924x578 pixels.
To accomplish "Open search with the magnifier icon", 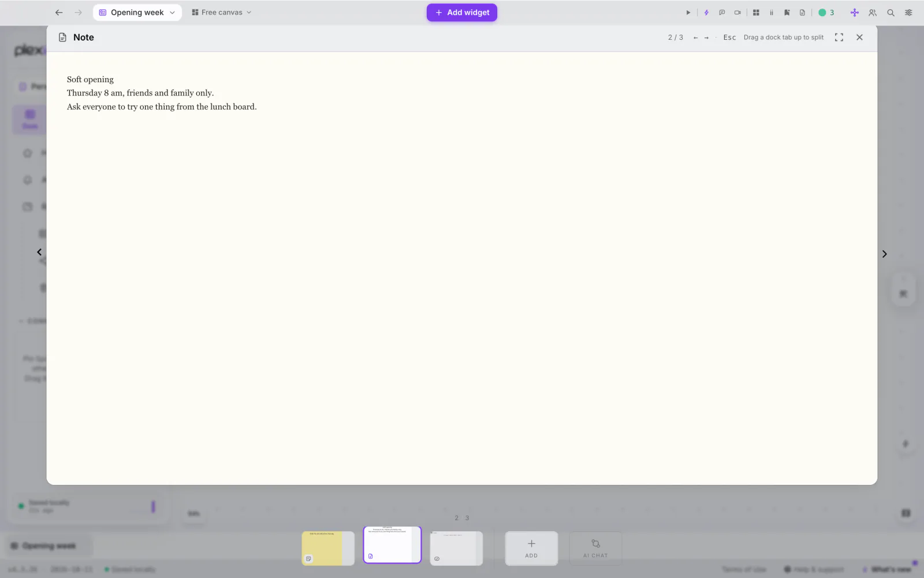I will click(x=891, y=13).
